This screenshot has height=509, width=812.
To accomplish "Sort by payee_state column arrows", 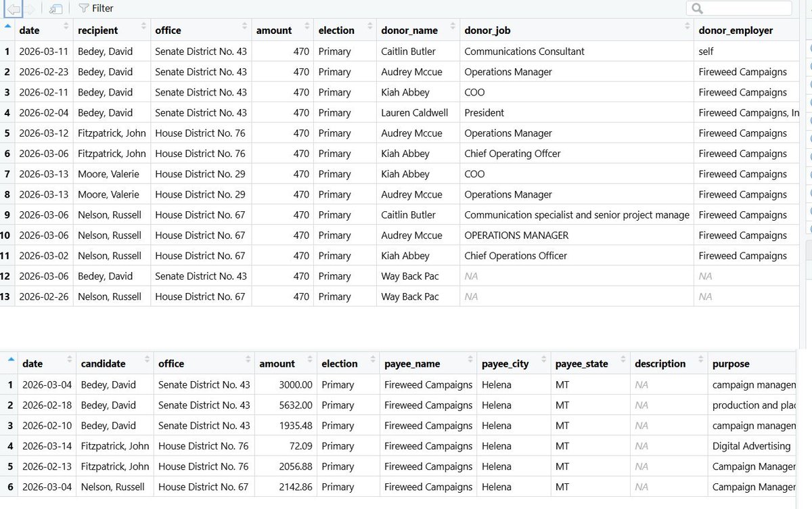I will click(x=623, y=360).
